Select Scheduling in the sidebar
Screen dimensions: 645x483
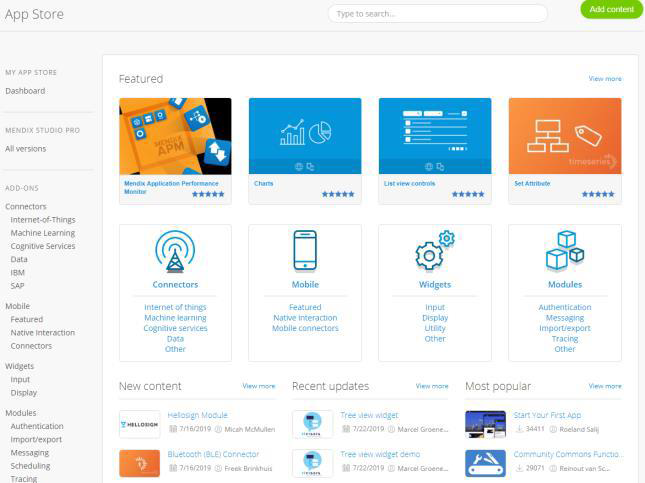point(30,466)
